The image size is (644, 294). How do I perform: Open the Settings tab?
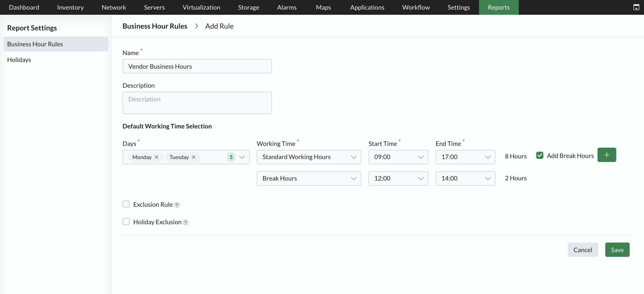[x=458, y=7]
